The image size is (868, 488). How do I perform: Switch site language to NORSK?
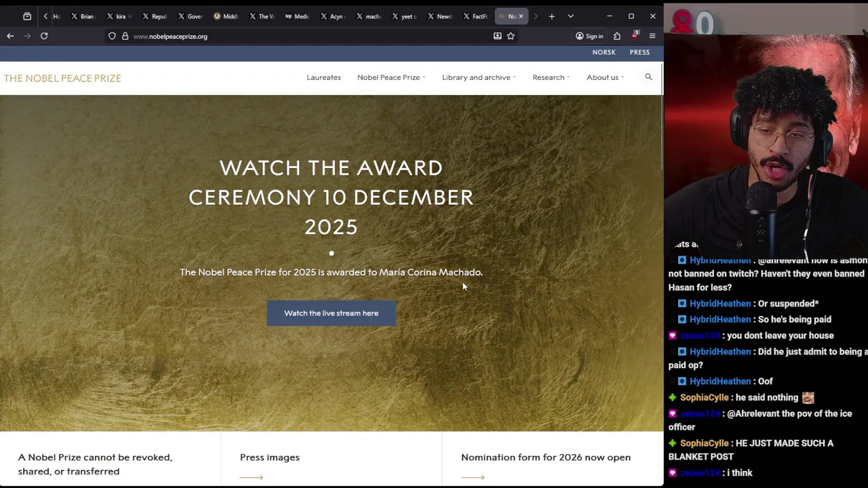tap(604, 52)
